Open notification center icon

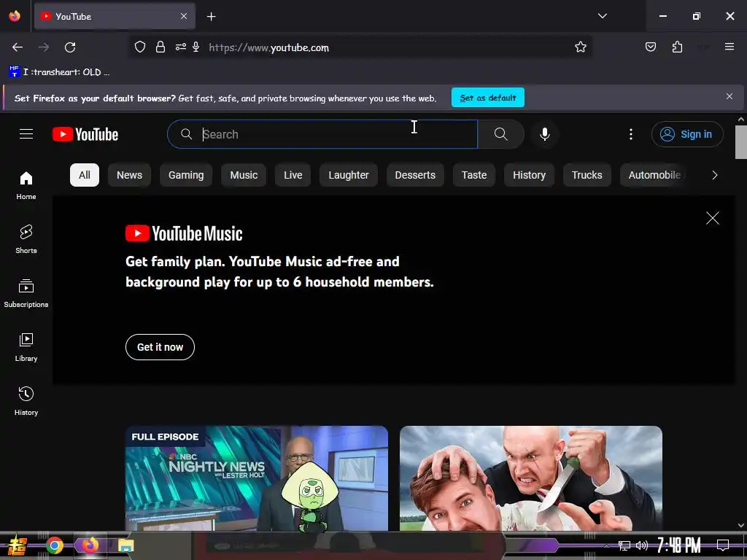[723, 545]
